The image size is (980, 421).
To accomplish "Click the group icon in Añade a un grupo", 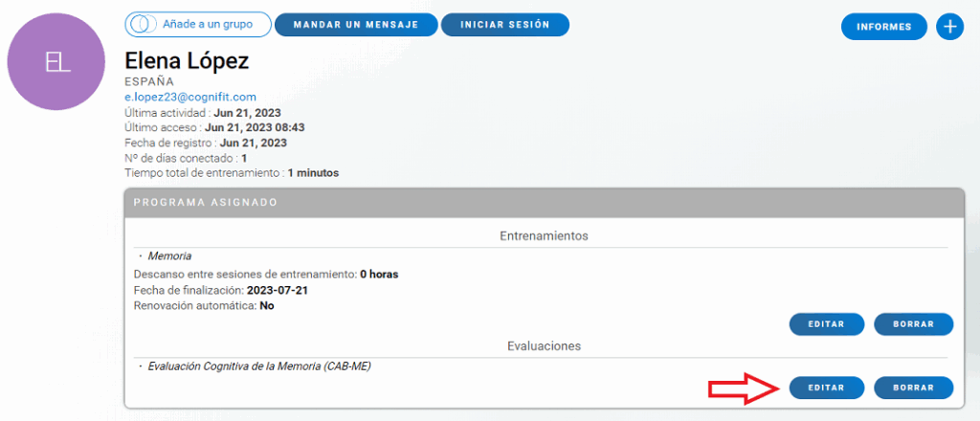I will (x=141, y=24).
